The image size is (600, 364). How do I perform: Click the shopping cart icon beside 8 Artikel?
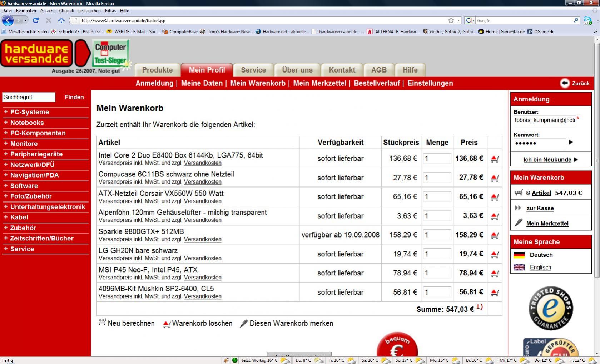coord(519,193)
